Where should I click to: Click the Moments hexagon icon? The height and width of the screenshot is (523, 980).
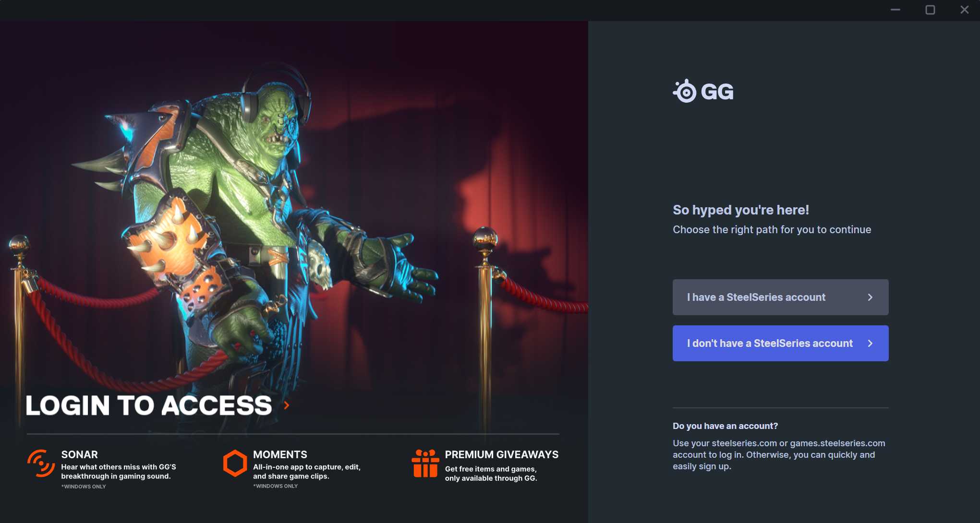click(235, 463)
